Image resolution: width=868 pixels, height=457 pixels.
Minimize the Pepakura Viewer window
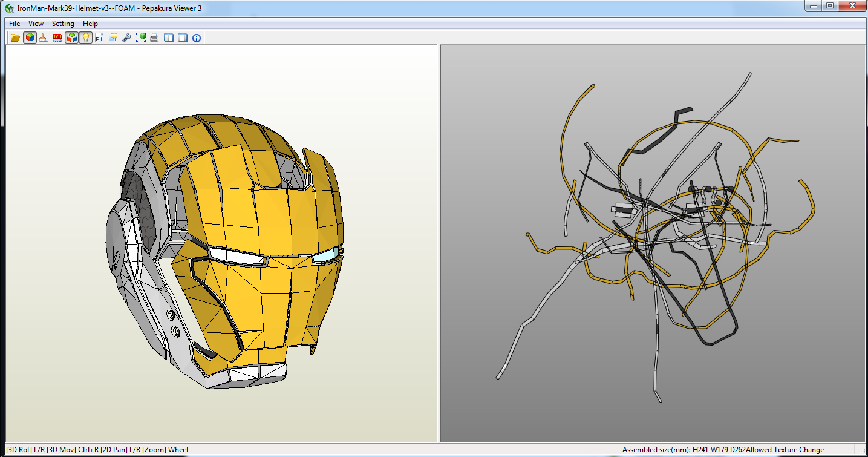814,6
